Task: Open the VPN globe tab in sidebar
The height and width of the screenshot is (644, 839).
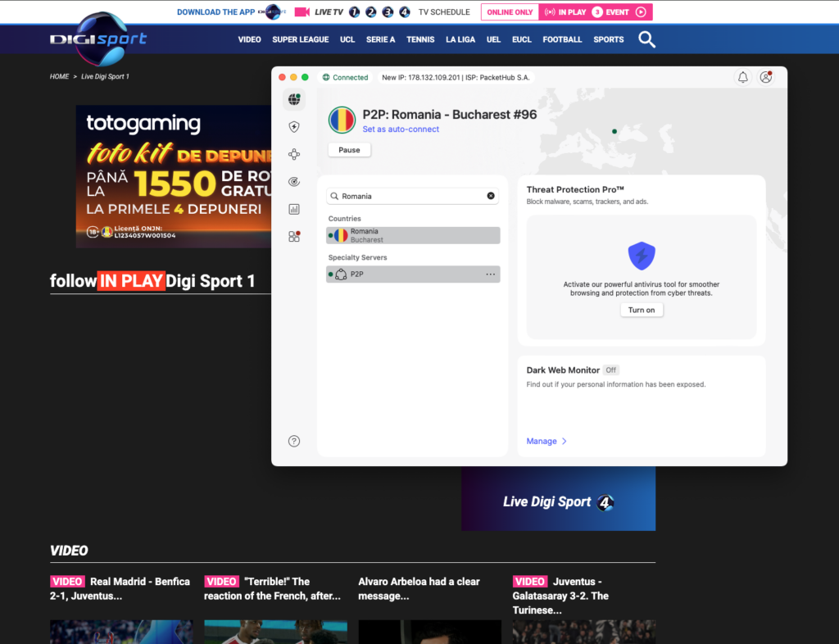Action: pos(294,99)
